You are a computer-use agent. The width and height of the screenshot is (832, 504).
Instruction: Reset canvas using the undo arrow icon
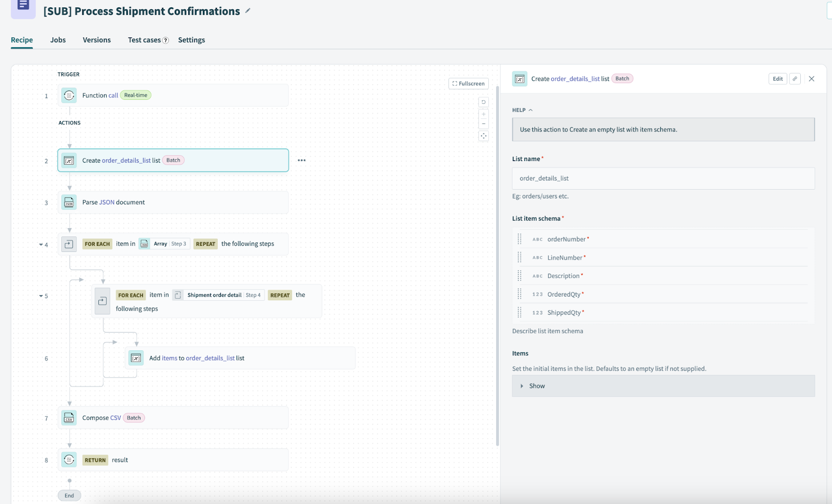pyautogui.click(x=484, y=102)
